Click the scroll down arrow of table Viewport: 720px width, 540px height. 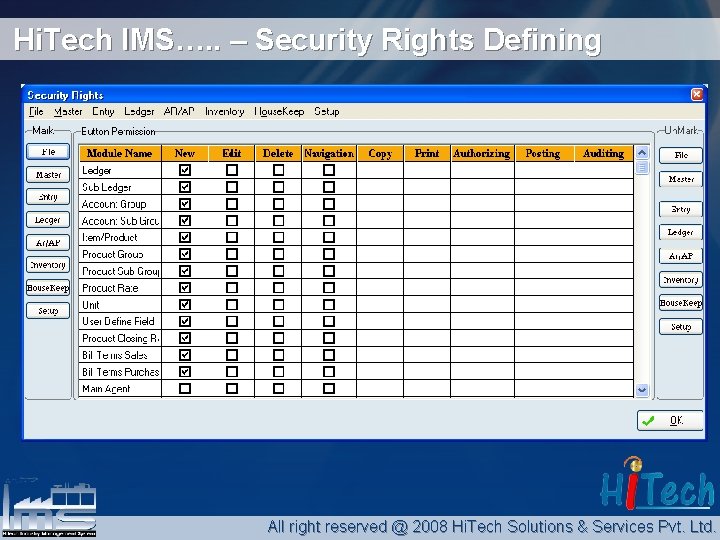coord(642,390)
